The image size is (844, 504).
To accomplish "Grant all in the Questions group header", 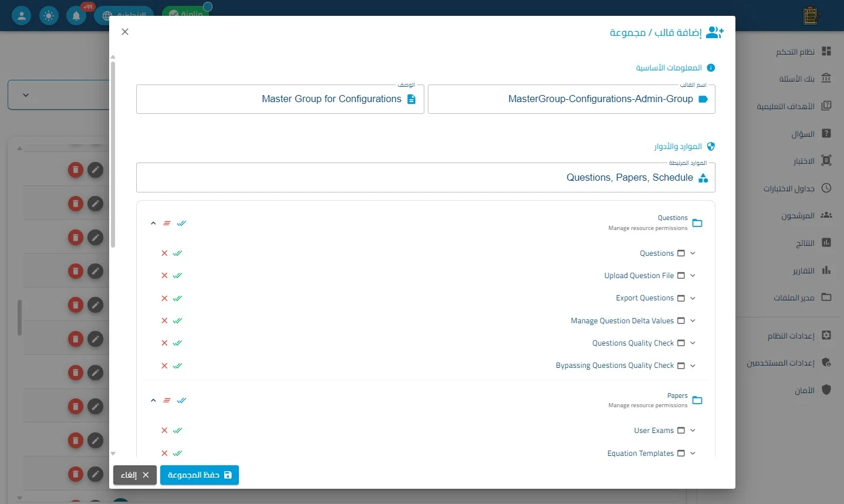I will [x=181, y=223].
